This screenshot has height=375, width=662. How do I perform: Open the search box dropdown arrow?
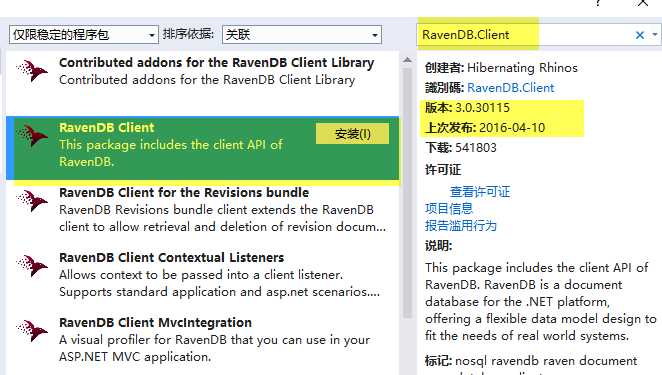point(654,35)
